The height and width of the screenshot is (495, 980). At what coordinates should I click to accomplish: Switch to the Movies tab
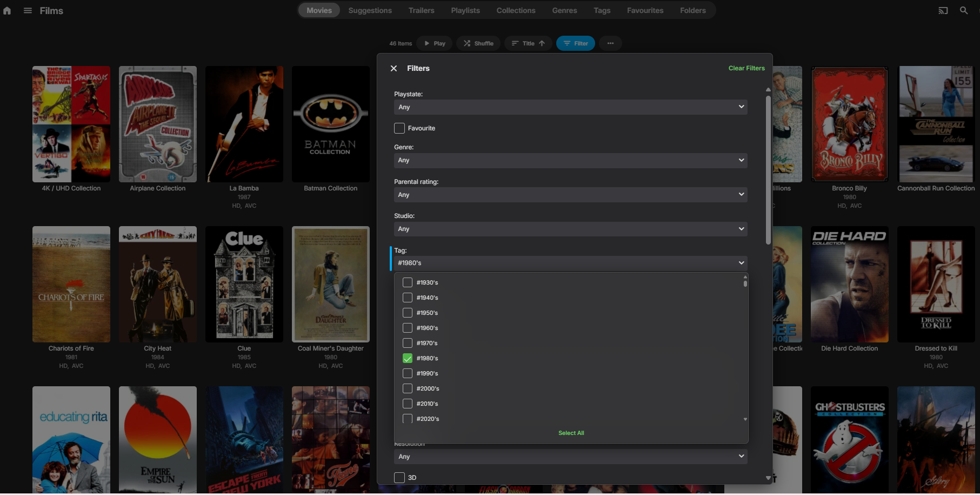pyautogui.click(x=319, y=10)
